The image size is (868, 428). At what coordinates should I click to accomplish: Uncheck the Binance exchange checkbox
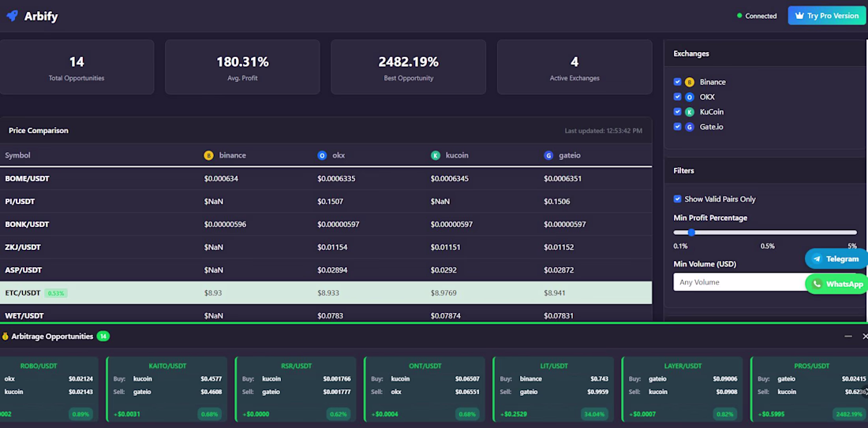pyautogui.click(x=677, y=82)
